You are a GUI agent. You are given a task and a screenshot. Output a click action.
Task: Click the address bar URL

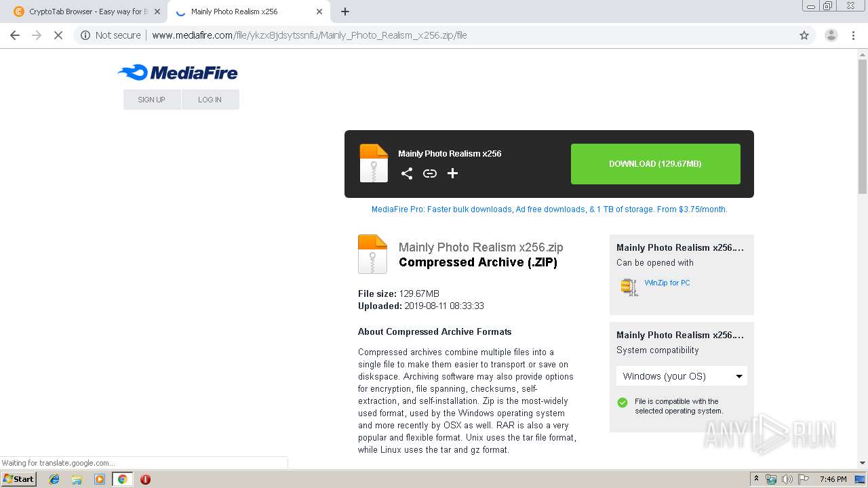tap(309, 35)
